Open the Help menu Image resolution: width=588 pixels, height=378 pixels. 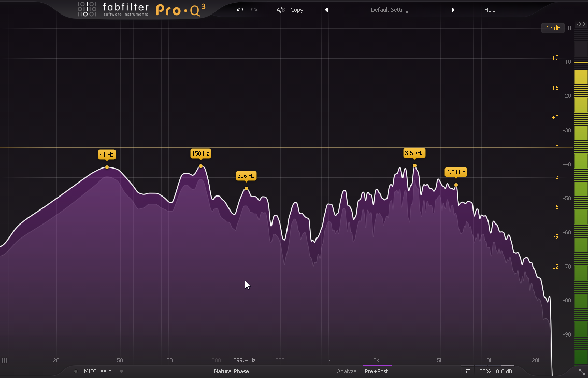point(490,10)
